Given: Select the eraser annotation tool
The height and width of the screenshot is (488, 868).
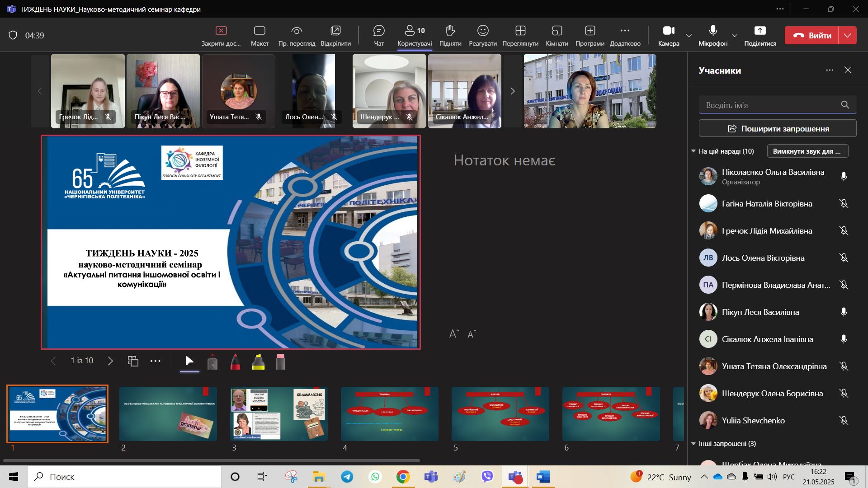Looking at the screenshot, I should coord(280,362).
